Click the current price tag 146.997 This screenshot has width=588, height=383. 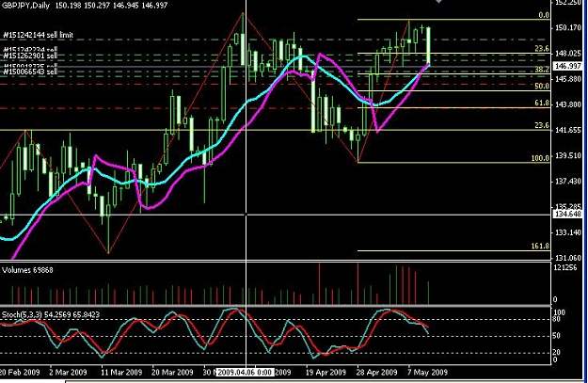(x=567, y=66)
